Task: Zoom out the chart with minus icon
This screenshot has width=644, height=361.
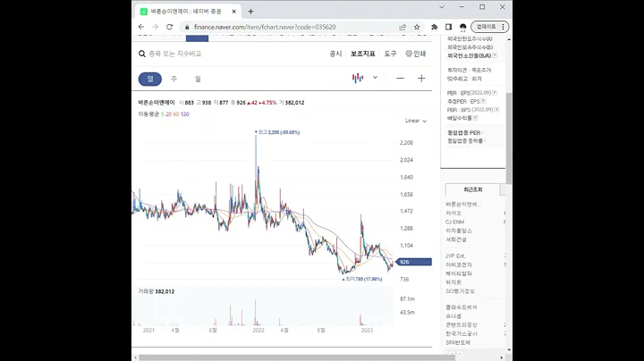Action: (x=400, y=79)
